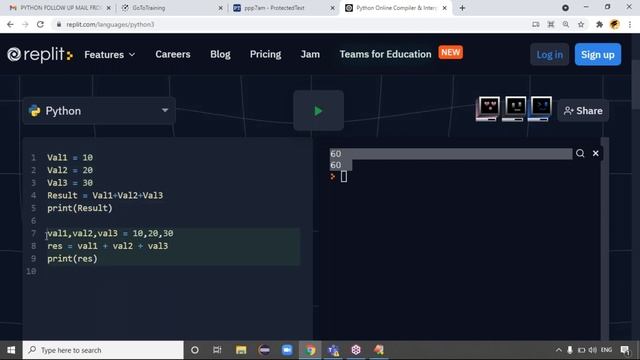The width and height of the screenshot is (640, 360).
Task: Open the Jam menu item
Action: [310, 54]
